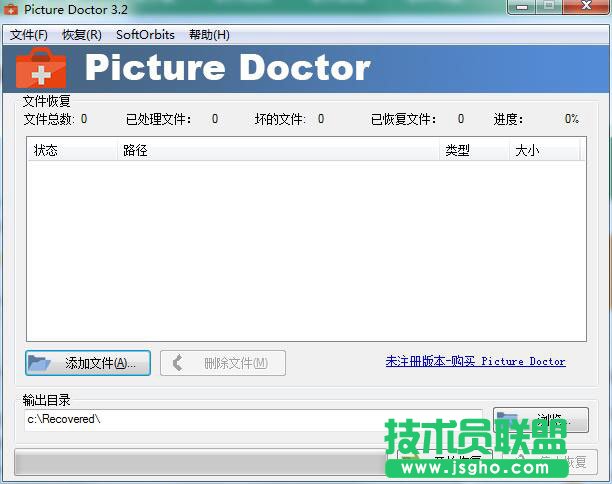
Task: Focus the output directory field c:\Recovered\
Action: [x=253, y=420]
